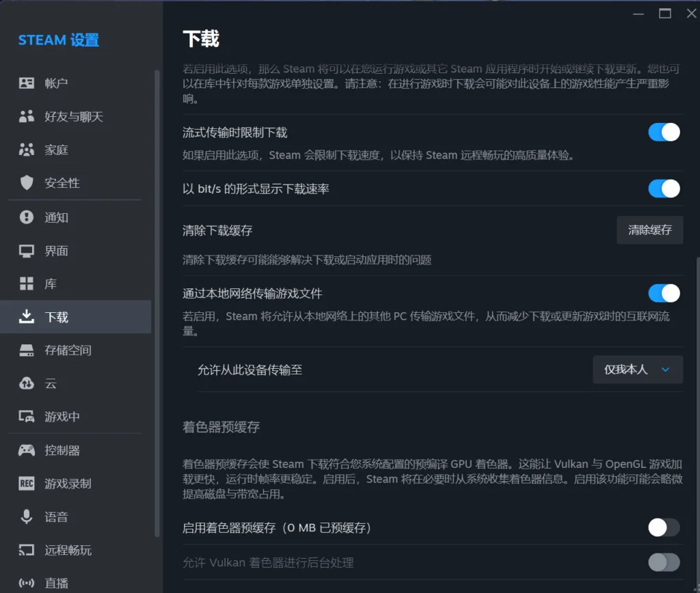This screenshot has width=700, height=593.
Task: Open 帐户 settings page
Action: (75, 83)
